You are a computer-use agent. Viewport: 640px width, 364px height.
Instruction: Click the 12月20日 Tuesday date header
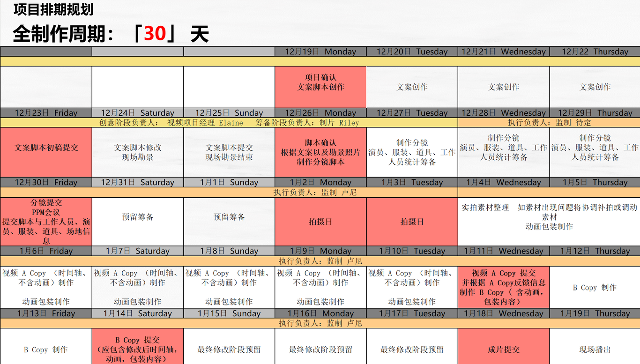(412, 52)
